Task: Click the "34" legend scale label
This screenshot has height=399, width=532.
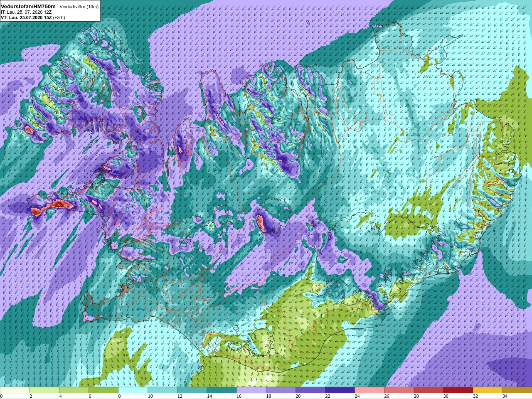Action: [x=505, y=396]
